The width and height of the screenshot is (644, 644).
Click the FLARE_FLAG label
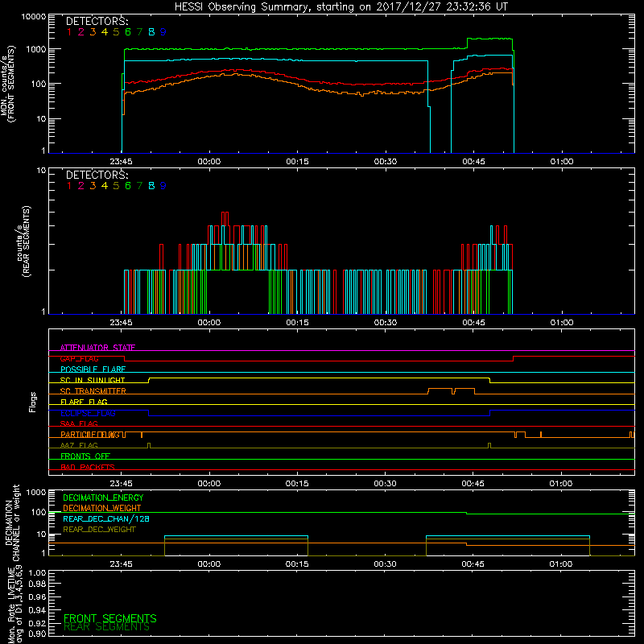(x=84, y=402)
